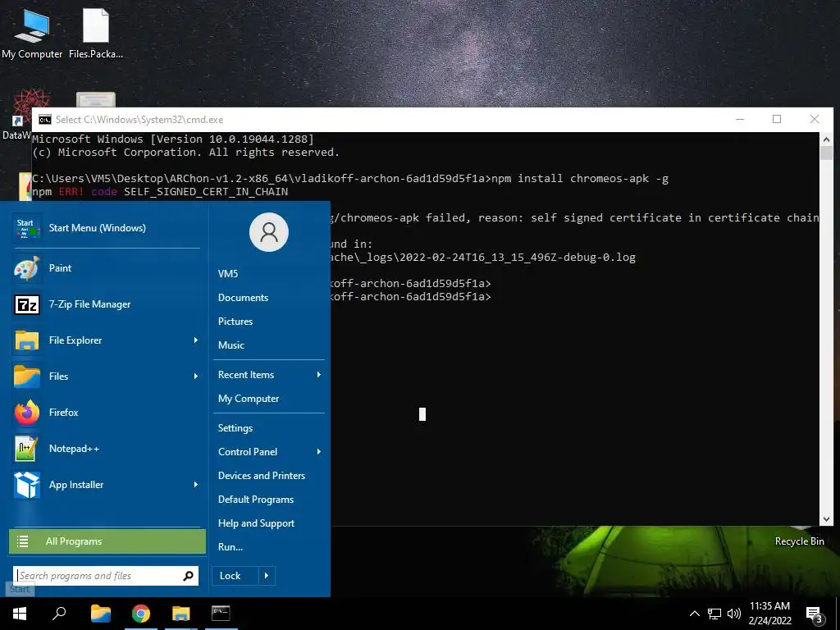Close the cmd.exe window
Viewport: 840px width, 630px height.
[815, 120]
